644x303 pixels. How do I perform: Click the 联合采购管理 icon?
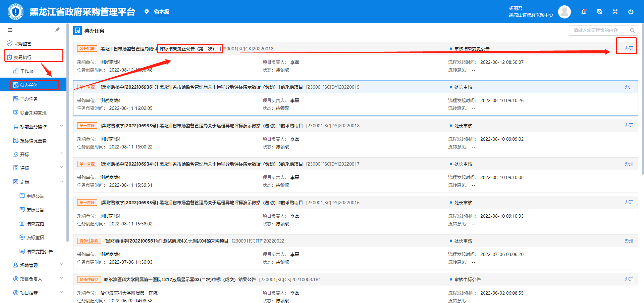[x=16, y=113]
